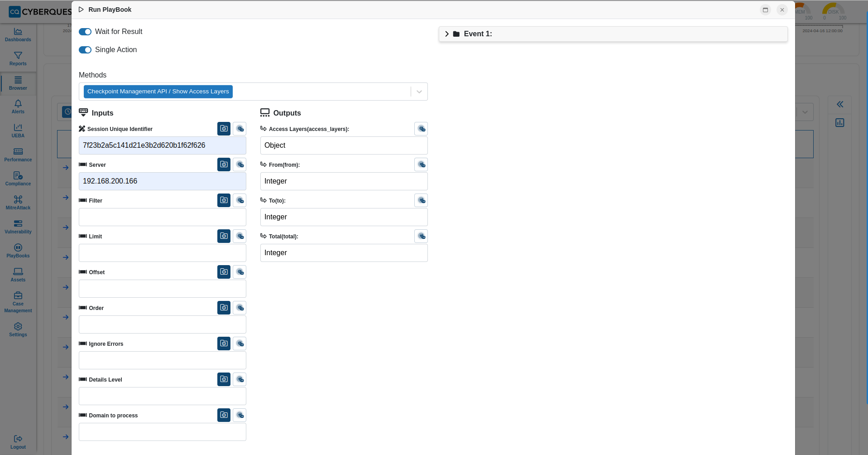Open Browser in the sidebar
This screenshot has height=455, width=868.
click(x=18, y=83)
